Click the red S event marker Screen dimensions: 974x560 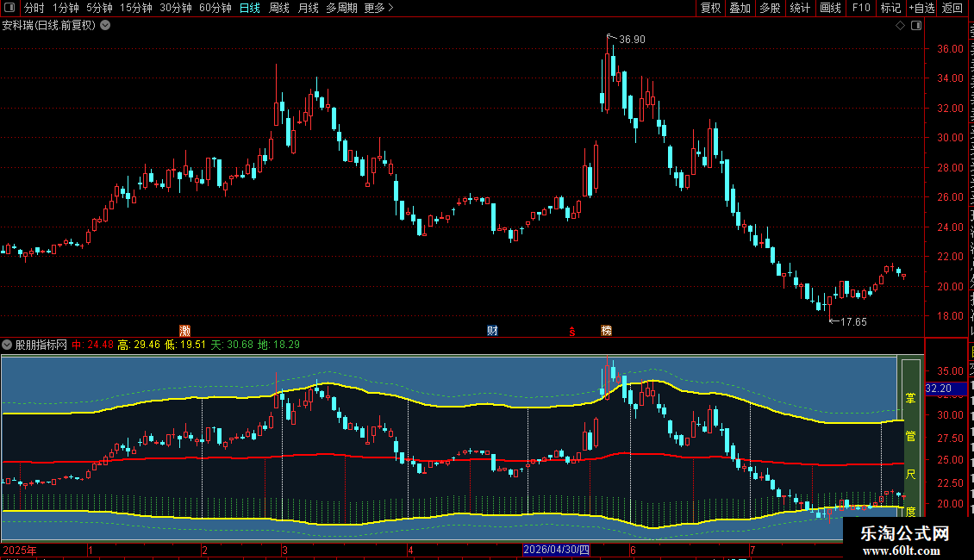[572, 332]
